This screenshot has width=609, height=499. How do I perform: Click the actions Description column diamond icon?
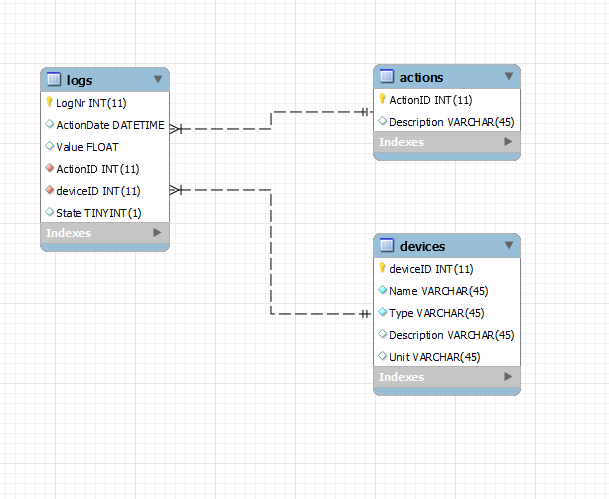(383, 121)
